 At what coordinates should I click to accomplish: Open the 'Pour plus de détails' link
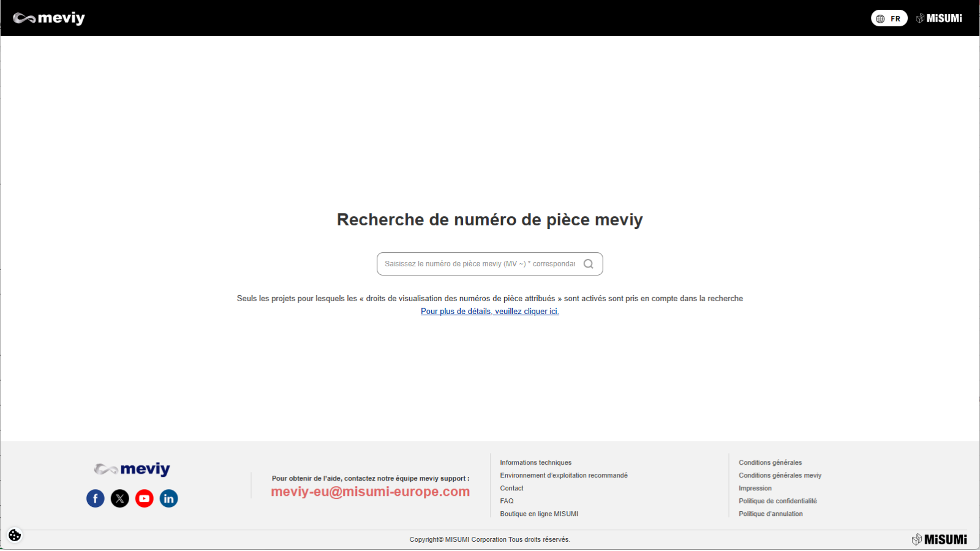489,312
